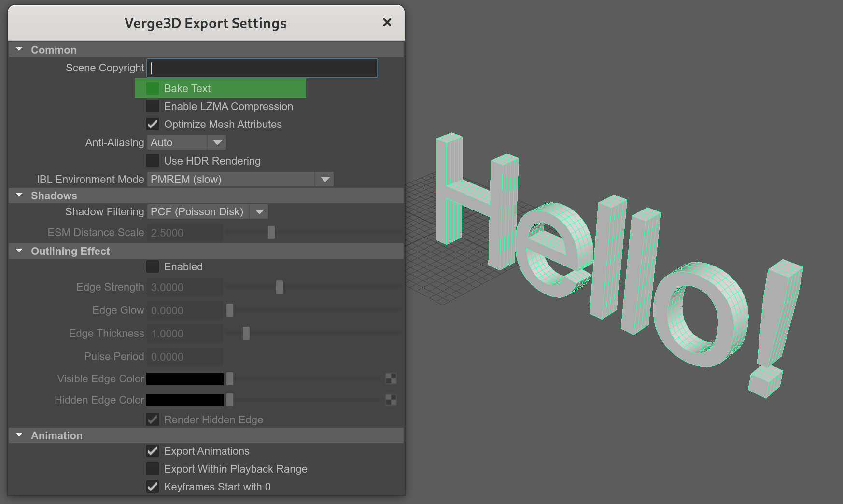Click the Edge Glow slider handle

point(230,310)
